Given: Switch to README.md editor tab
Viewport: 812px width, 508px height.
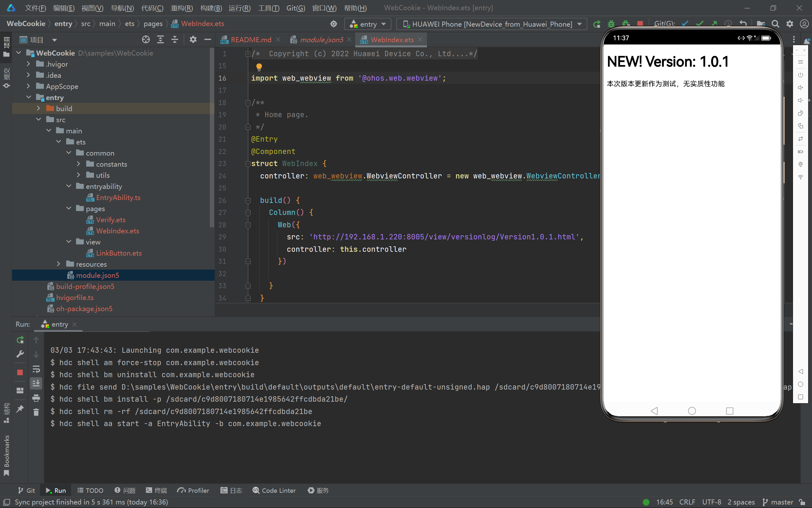Looking at the screenshot, I should (x=251, y=40).
